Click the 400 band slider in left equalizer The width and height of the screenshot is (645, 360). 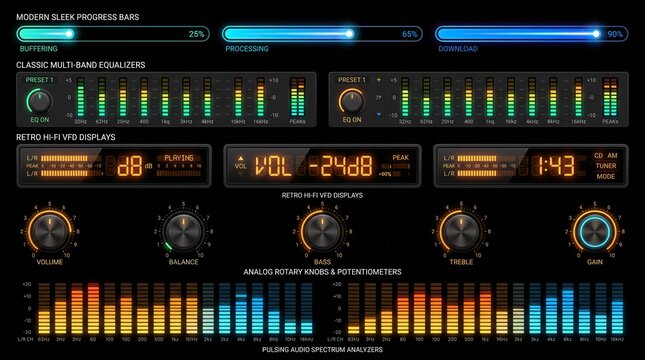tap(144, 97)
